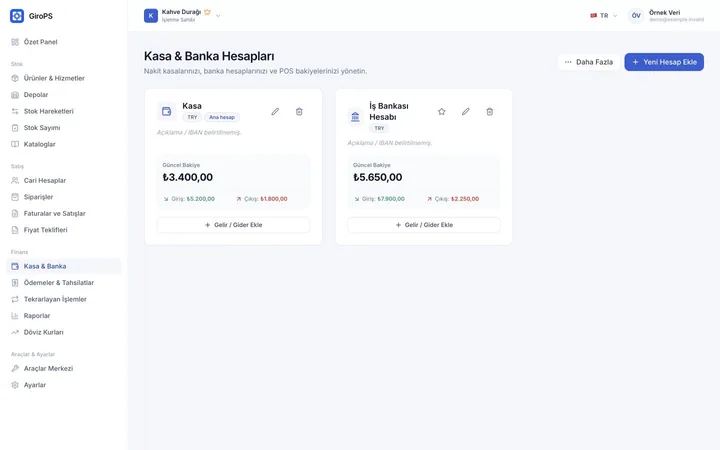Click the İş Bankası bank building icon
Image resolution: width=720 pixels, height=450 pixels.
point(355,117)
